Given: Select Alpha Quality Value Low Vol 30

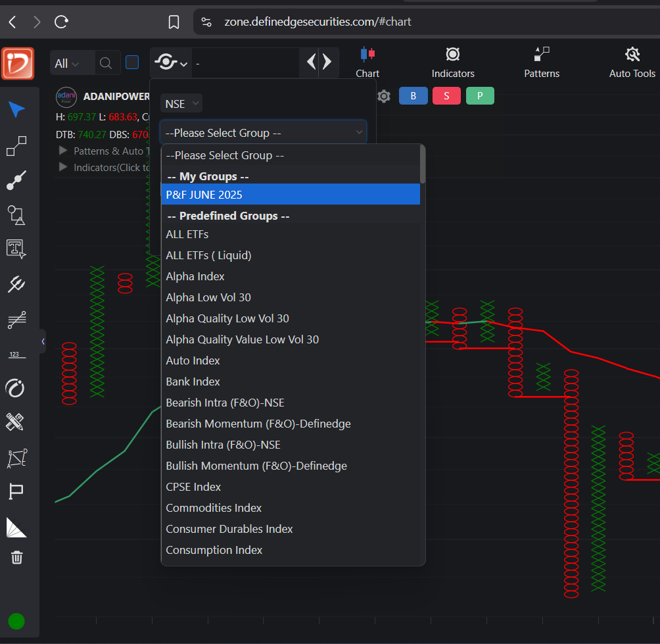Looking at the screenshot, I should pyautogui.click(x=291, y=339).
